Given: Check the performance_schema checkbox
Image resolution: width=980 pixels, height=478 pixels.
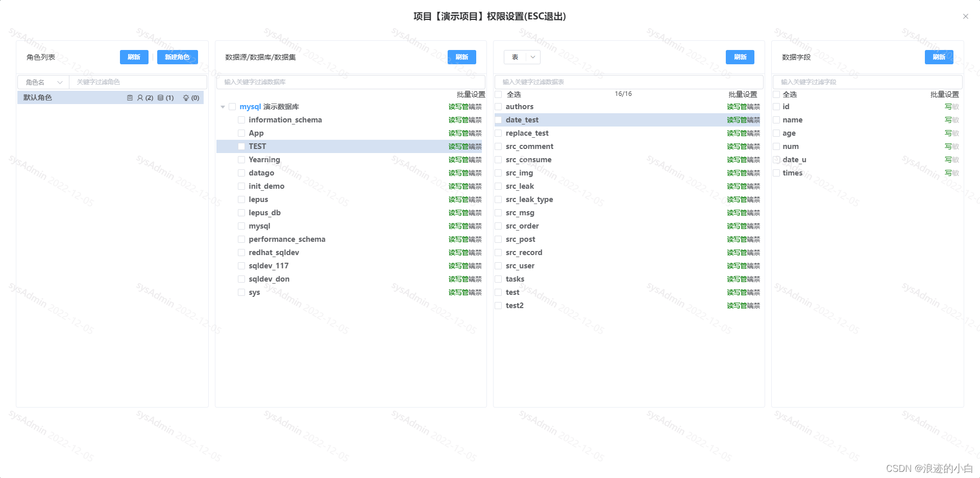Looking at the screenshot, I should pos(241,239).
